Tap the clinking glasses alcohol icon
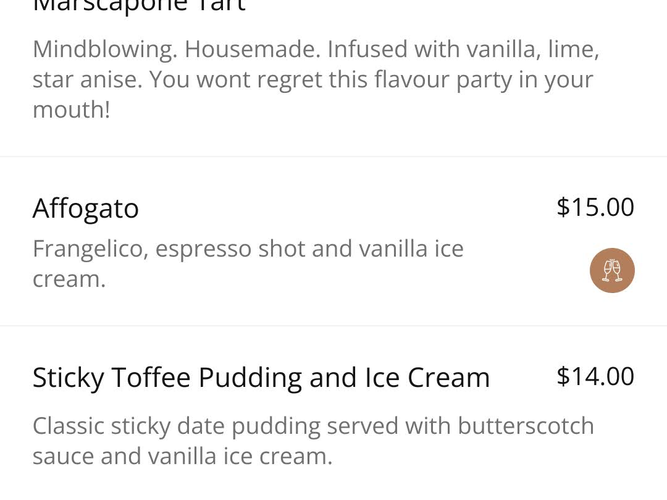Image resolution: width=667 pixels, height=500 pixels. point(612,270)
